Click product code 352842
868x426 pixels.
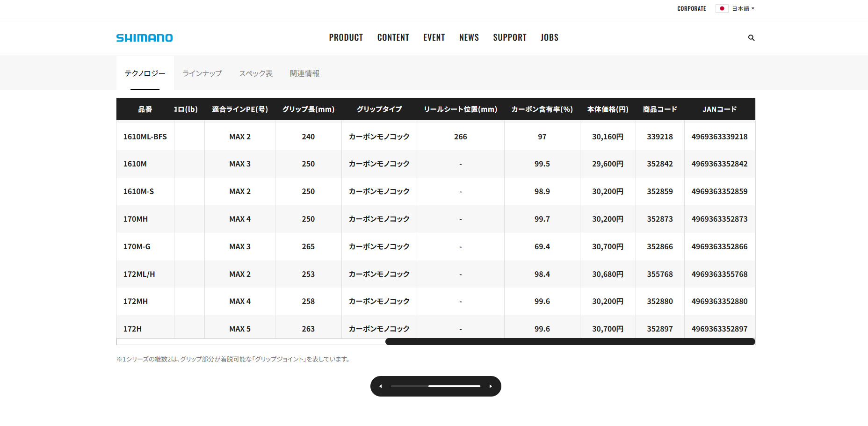point(660,164)
